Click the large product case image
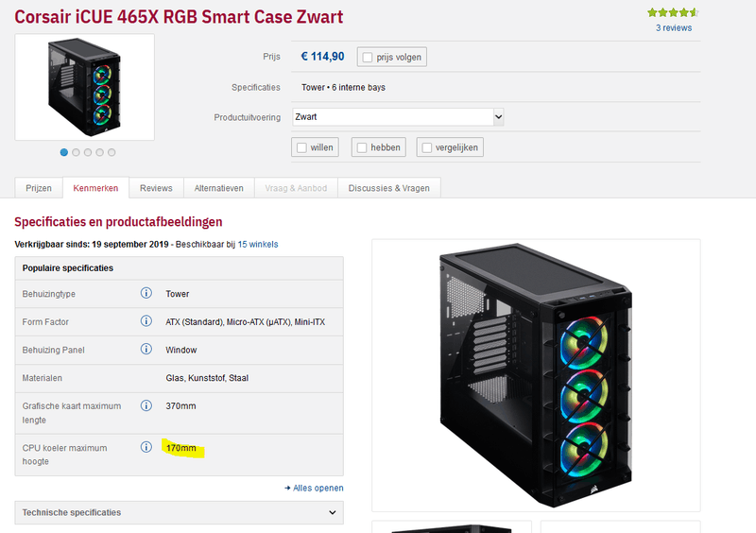756x533 pixels. tap(536, 375)
